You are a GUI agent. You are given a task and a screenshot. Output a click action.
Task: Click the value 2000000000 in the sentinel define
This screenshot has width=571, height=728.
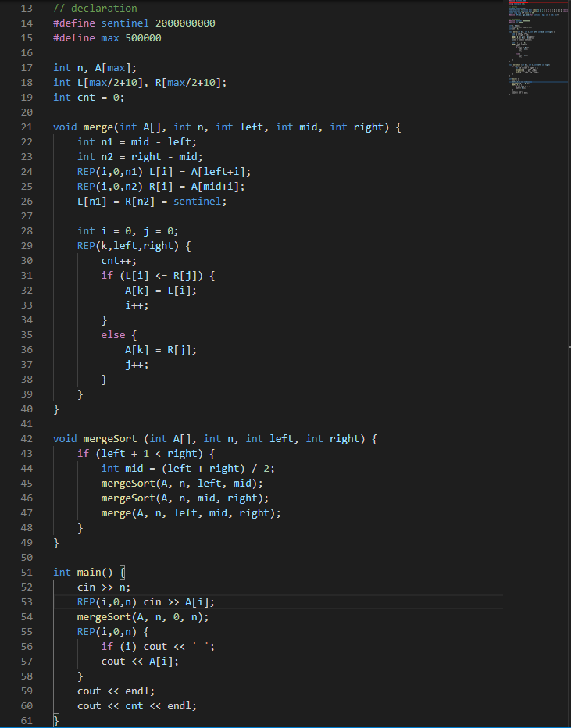[x=185, y=23]
